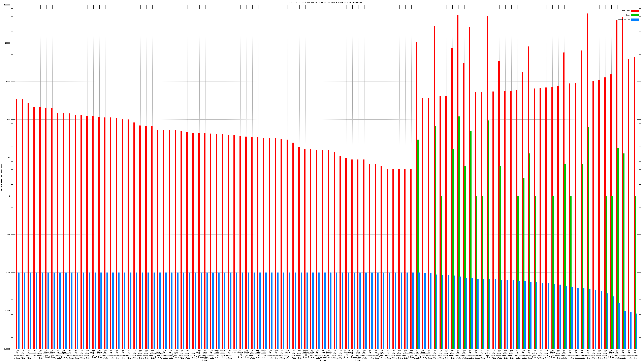
Task: Click the 0.0001 y-axis tick label
Action: pos(7,349)
